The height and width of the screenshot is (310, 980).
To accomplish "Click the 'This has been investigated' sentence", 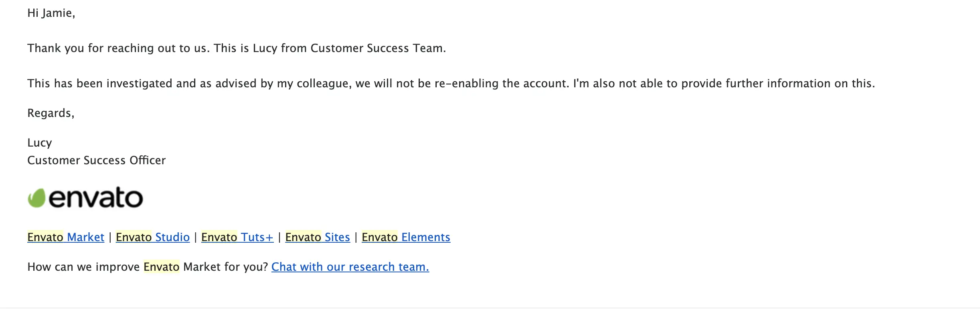I will click(298, 83).
